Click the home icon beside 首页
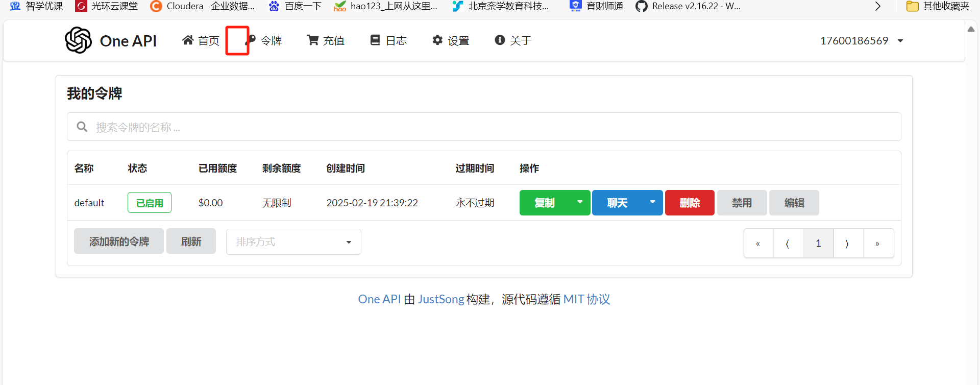980x385 pixels. pyautogui.click(x=188, y=40)
